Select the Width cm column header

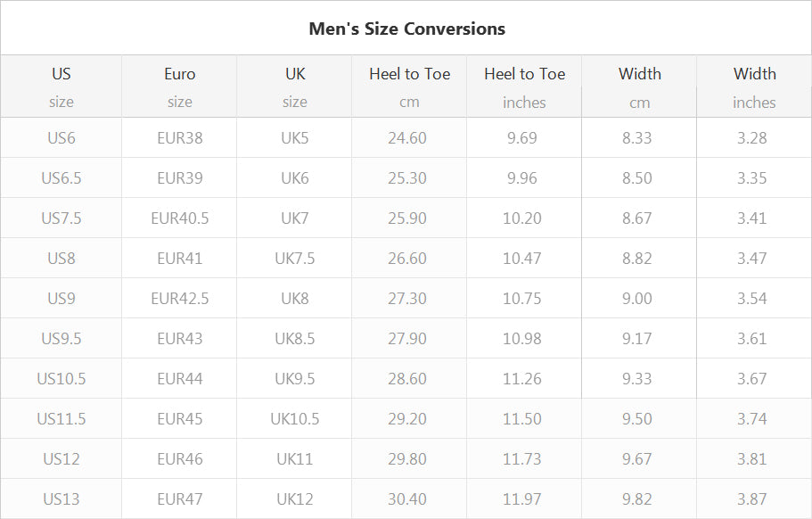click(639, 86)
